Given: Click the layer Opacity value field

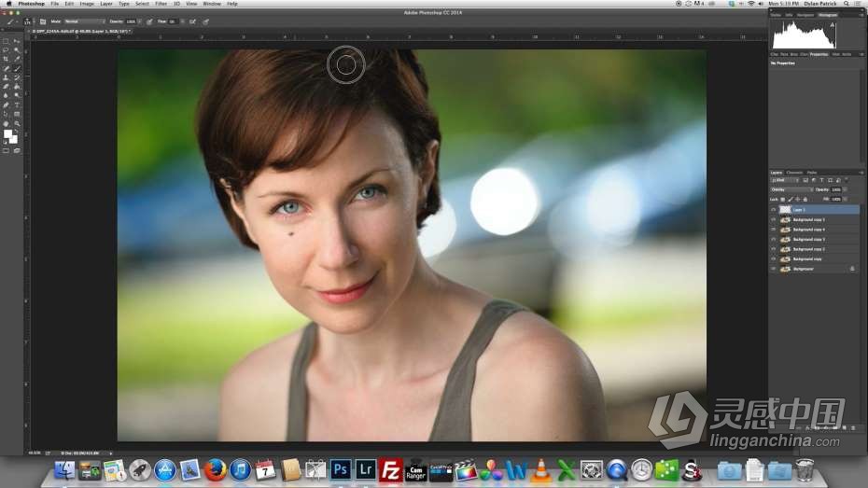Looking at the screenshot, I should click(836, 189).
